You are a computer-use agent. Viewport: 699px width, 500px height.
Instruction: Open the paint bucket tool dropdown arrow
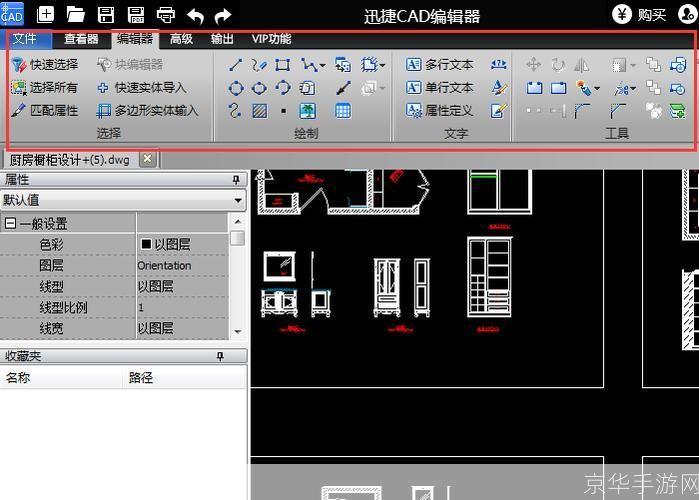pyautogui.click(x=597, y=88)
